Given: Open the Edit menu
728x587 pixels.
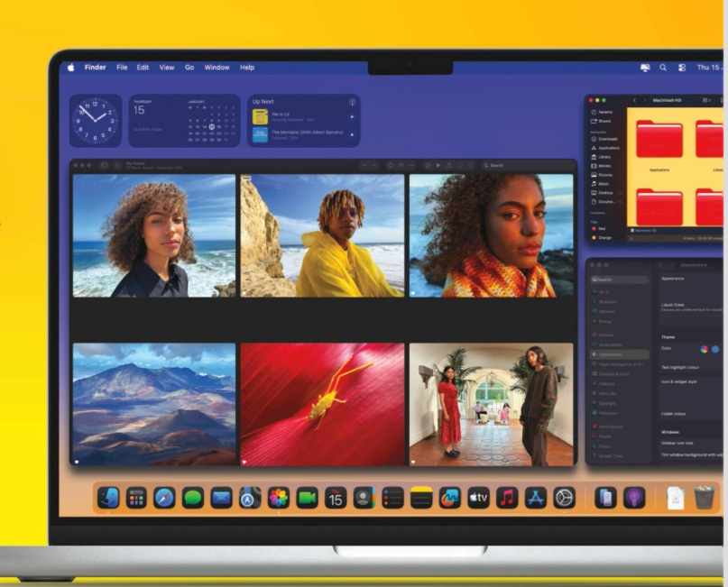Looking at the screenshot, I should click(143, 68).
